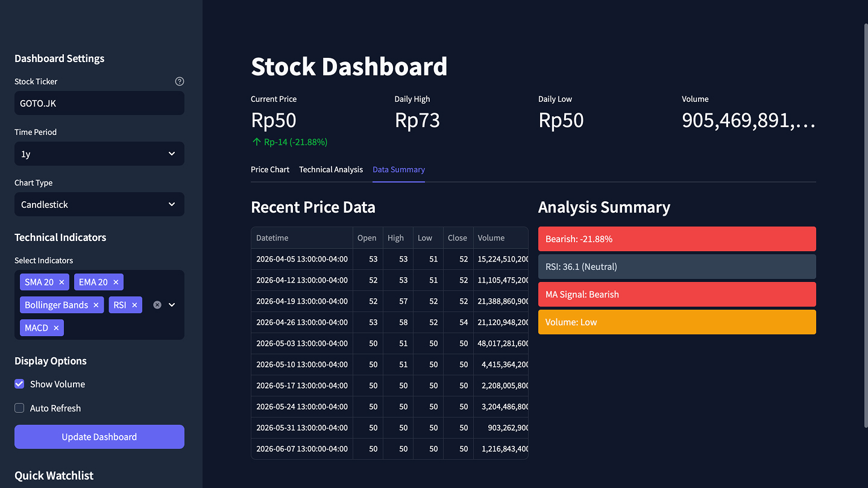
Task: Select the Data Summary tab
Action: [x=398, y=169]
